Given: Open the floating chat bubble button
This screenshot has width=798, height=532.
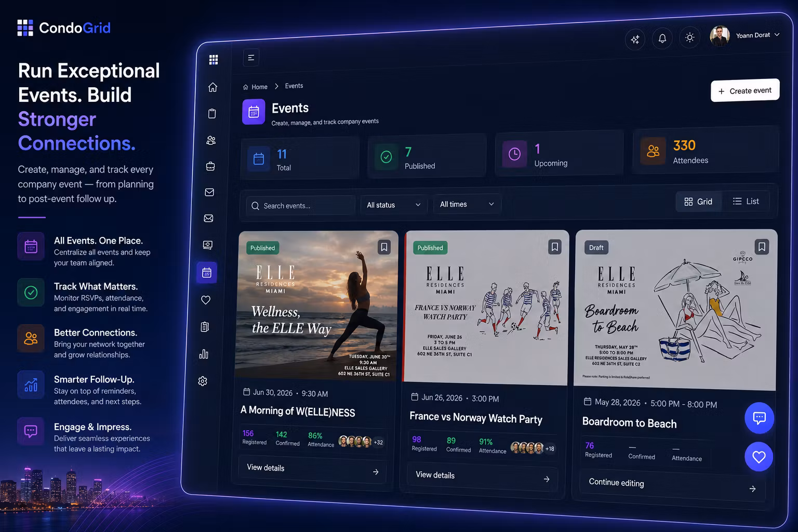Looking at the screenshot, I should (x=759, y=418).
